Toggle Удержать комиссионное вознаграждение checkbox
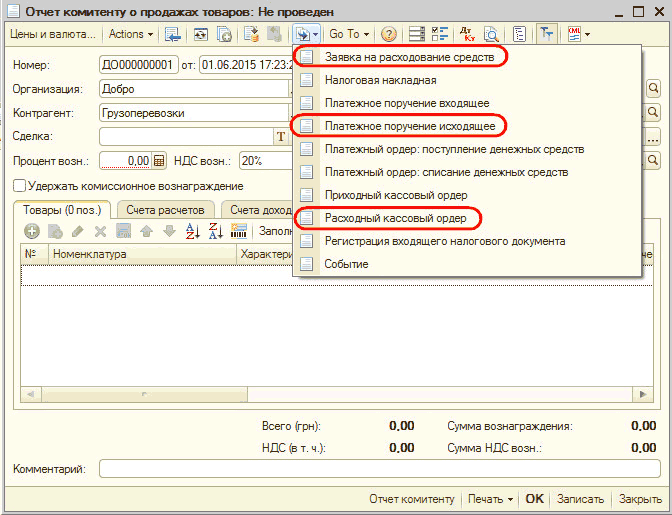Screen dimensions: 672x515 coord(20,186)
